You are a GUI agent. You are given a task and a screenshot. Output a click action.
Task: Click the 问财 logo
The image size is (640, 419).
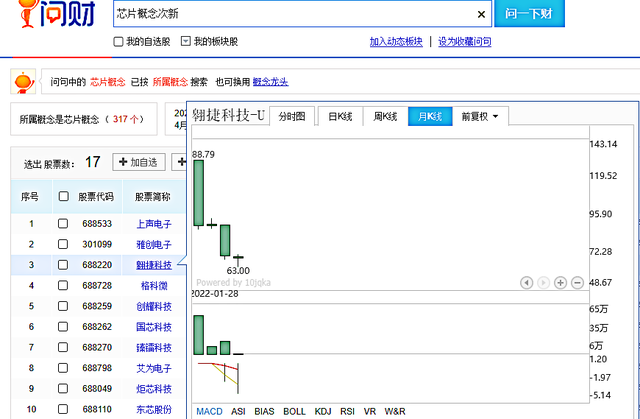[57, 14]
